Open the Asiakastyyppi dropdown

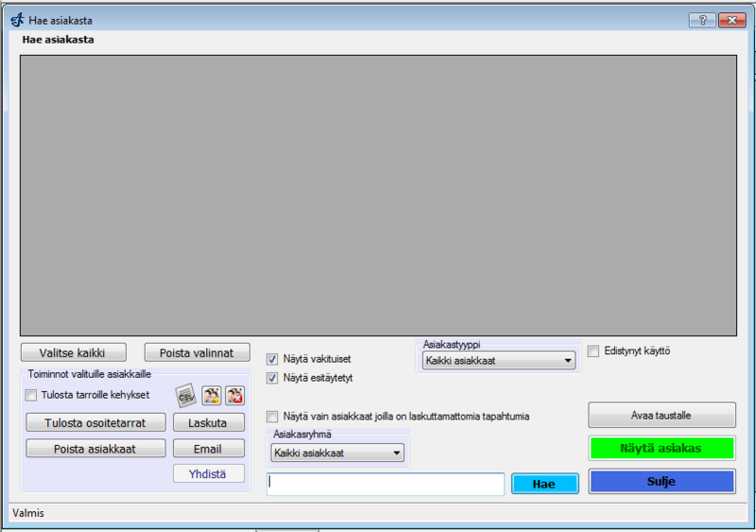(x=500, y=361)
